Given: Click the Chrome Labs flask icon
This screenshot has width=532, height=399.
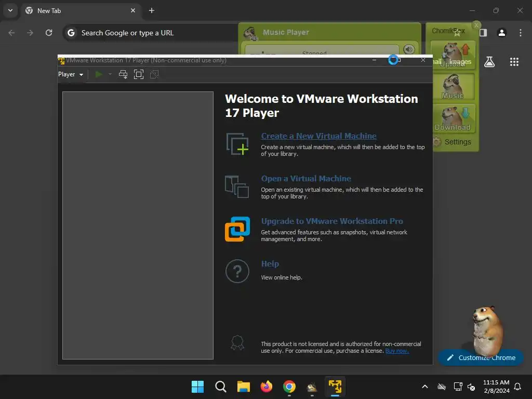Looking at the screenshot, I should (x=489, y=62).
